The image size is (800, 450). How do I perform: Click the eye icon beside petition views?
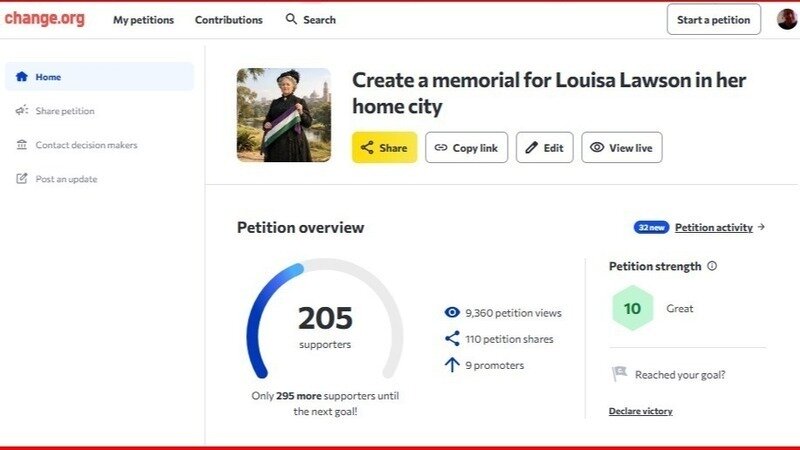(x=452, y=312)
